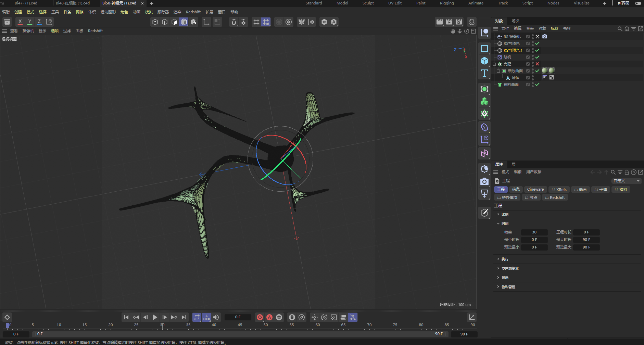Screen dimensions: 644x345
Task: Open the subdivision surface generator icon
Action: tap(484, 89)
